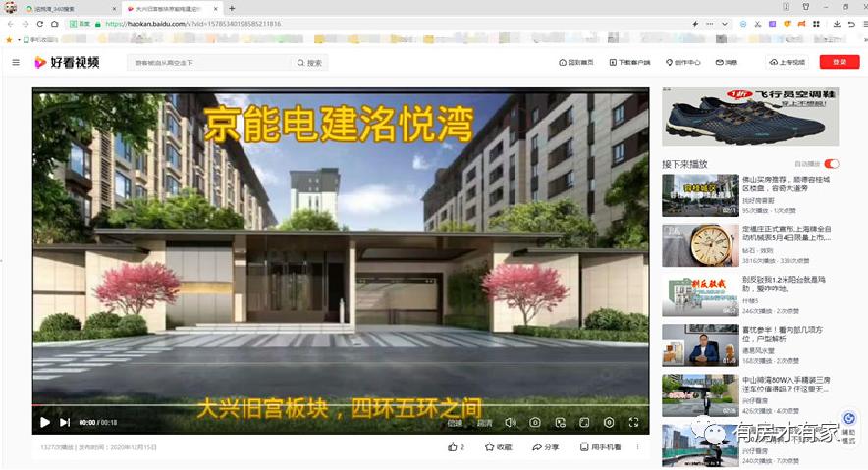
Task: Open the hamburger menu beside 好看视频 logo
Action: tap(16, 63)
